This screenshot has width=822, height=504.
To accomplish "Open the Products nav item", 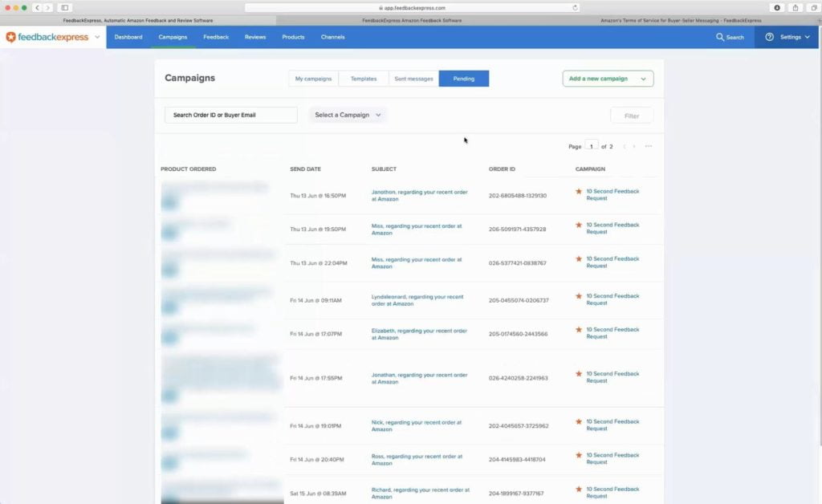I will point(293,37).
